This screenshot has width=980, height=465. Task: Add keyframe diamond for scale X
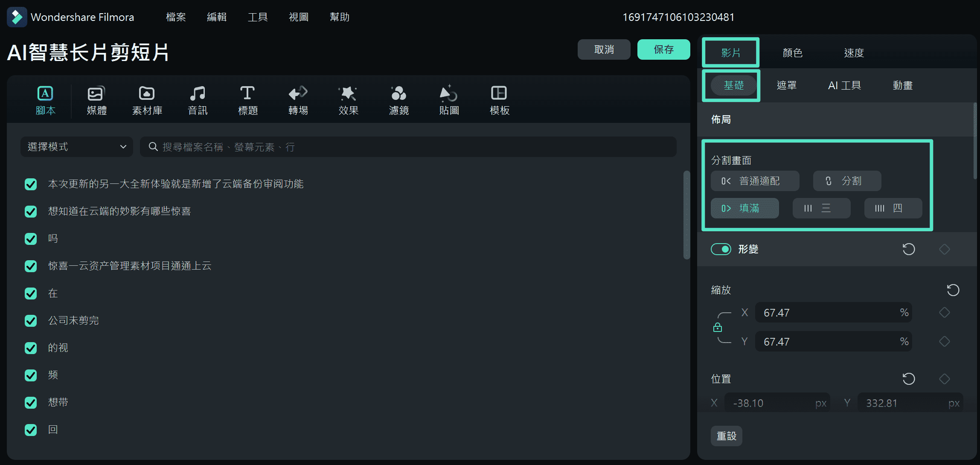pos(945,312)
